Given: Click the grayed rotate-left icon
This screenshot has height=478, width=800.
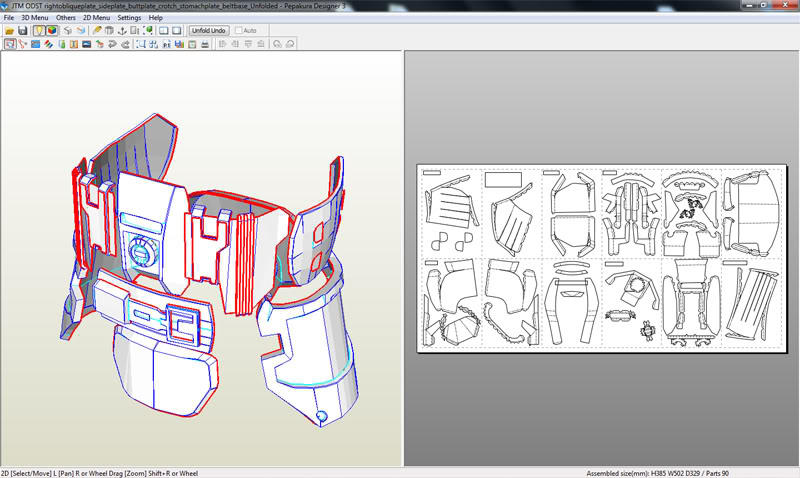Looking at the screenshot, I should (x=277, y=44).
